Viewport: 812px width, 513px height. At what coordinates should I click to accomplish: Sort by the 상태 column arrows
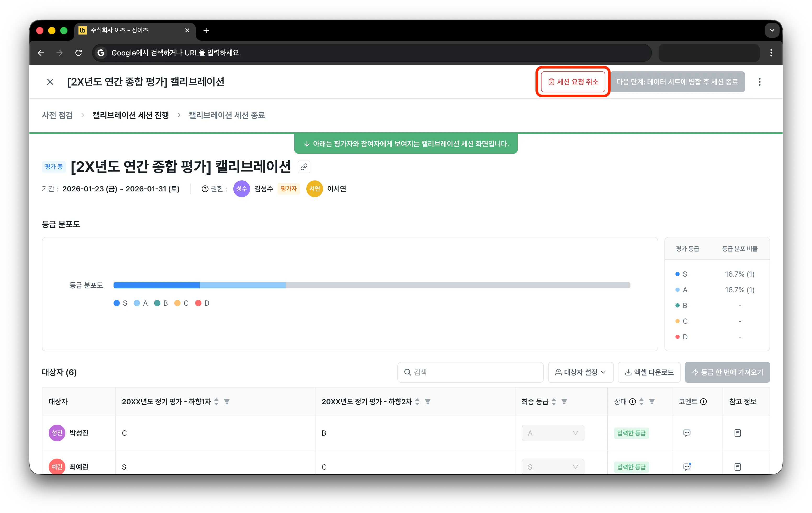coord(641,401)
